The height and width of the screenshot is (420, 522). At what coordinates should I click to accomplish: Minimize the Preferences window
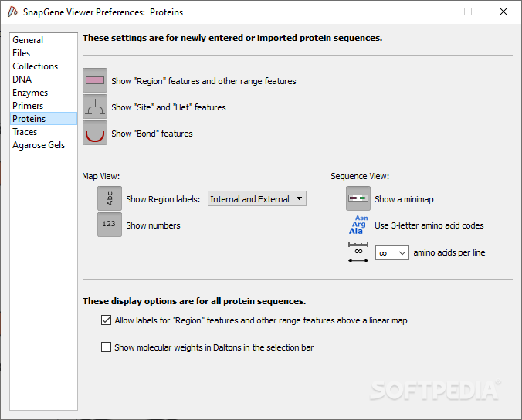[433, 12]
